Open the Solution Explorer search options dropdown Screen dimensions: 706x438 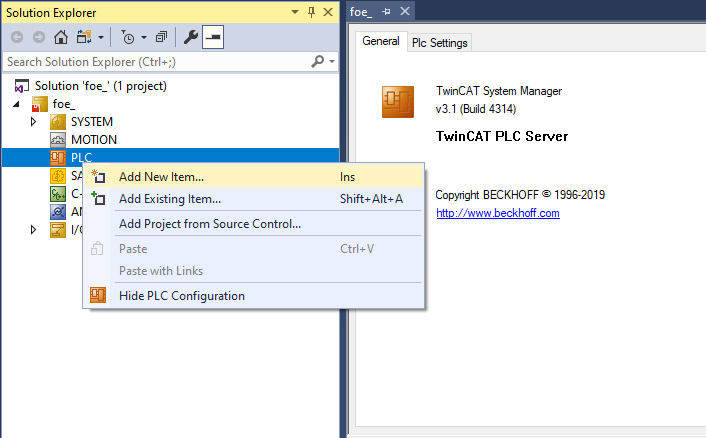[332, 62]
